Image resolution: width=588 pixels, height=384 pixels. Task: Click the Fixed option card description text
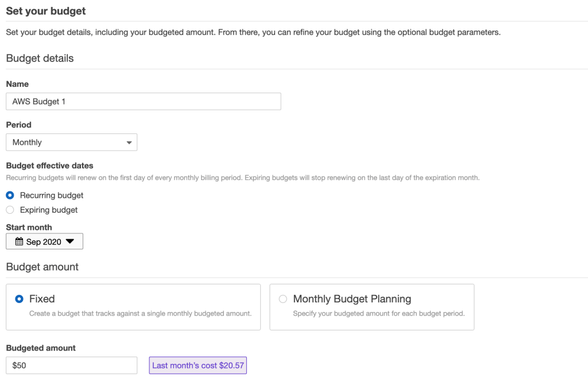pyautogui.click(x=140, y=313)
